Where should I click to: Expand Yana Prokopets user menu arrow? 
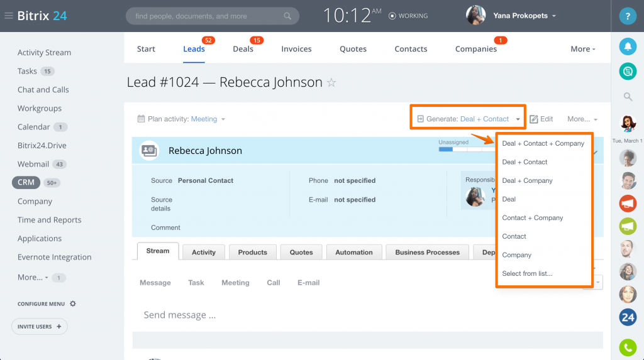[554, 16]
